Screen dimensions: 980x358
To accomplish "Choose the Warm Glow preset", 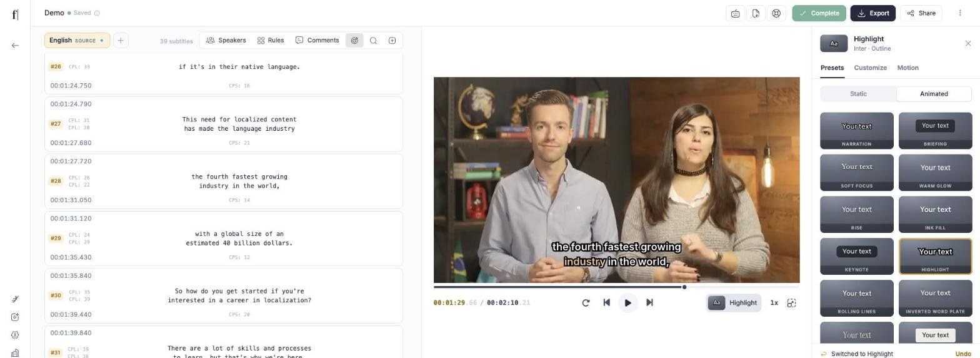I will click(x=935, y=173).
